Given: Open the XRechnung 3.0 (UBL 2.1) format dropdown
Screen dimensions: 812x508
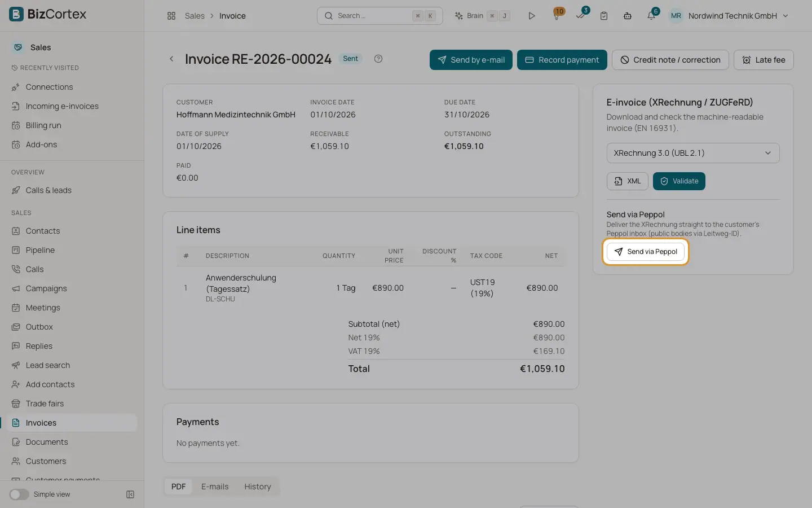Looking at the screenshot, I should pyautogui.click(x=693, y=153).
